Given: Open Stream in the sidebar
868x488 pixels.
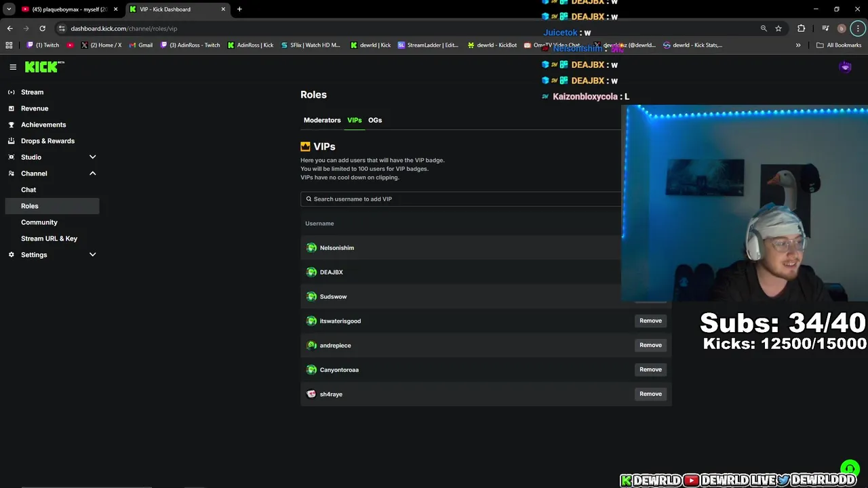Looking at the screenshot, I should coord(32,92).
